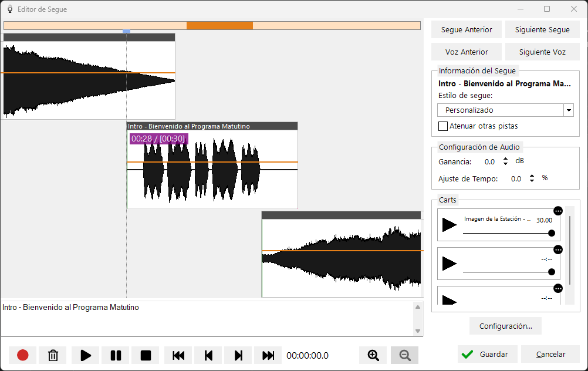Screen dimensions: 588x371
Task: Click the Siguiente Voz button
Action: pyautogui.click(x=542, y=52)
